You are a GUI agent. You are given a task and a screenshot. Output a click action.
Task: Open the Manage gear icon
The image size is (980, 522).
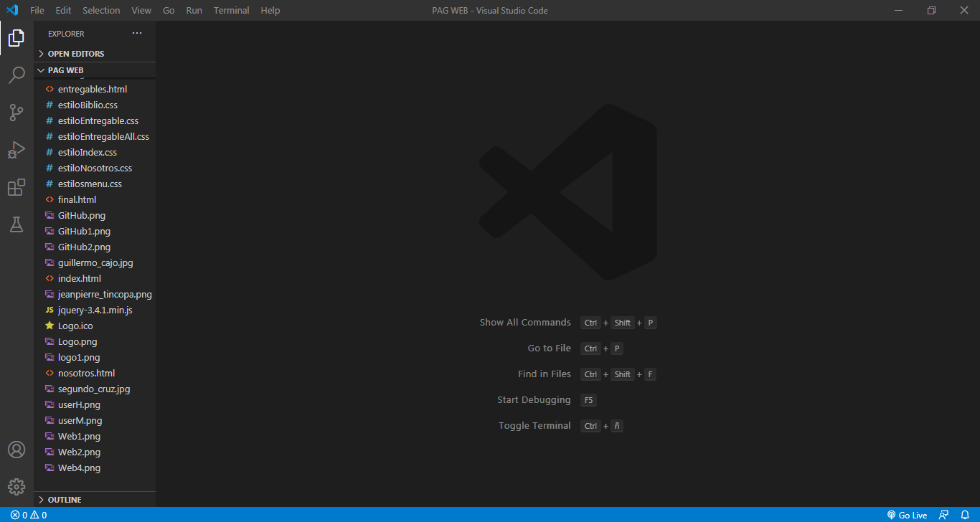17,487
